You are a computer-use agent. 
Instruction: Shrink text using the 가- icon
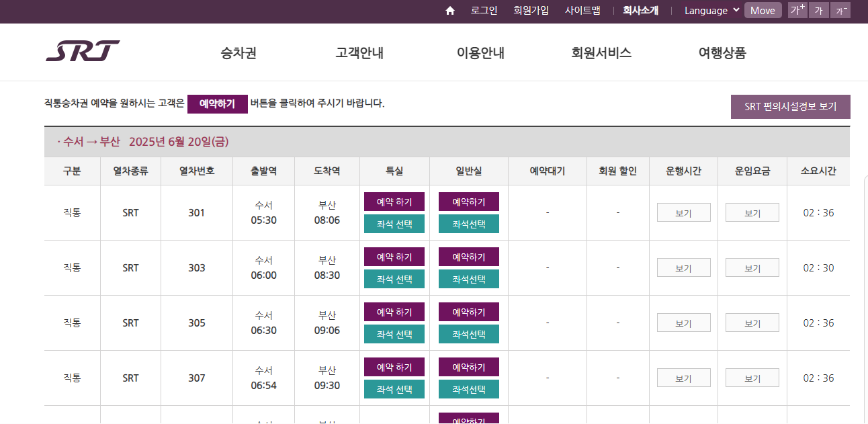point(840,10)
